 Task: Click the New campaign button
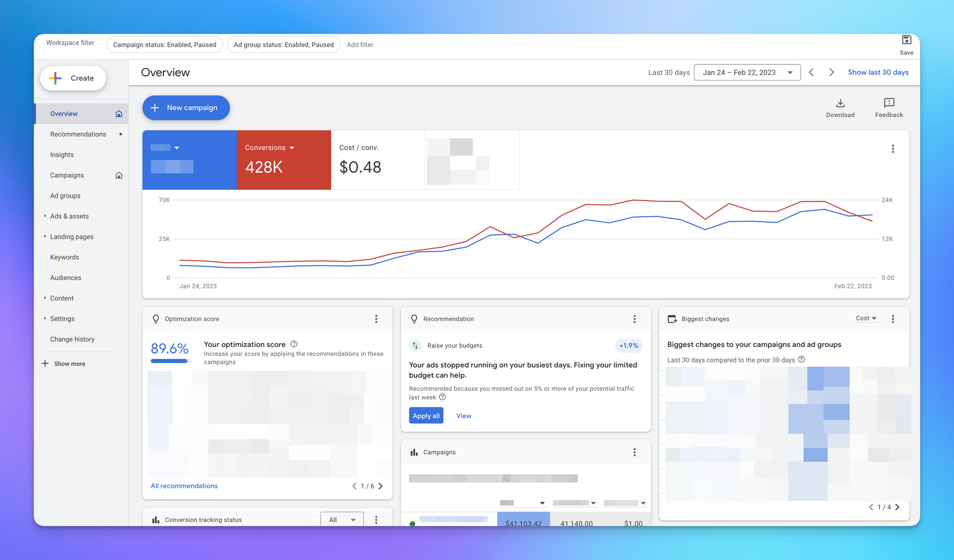click(186, 108)
